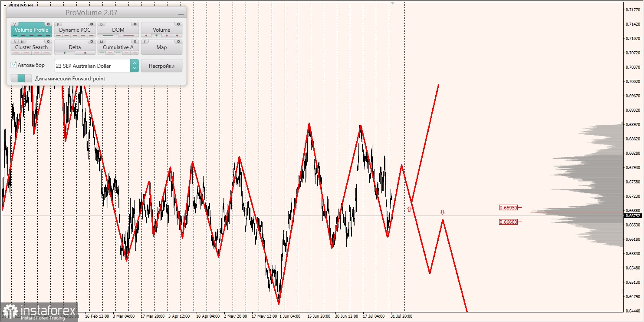Click the 0.65480 price axis label
This screenshot has width=644, height=322.
click(634, 268)
